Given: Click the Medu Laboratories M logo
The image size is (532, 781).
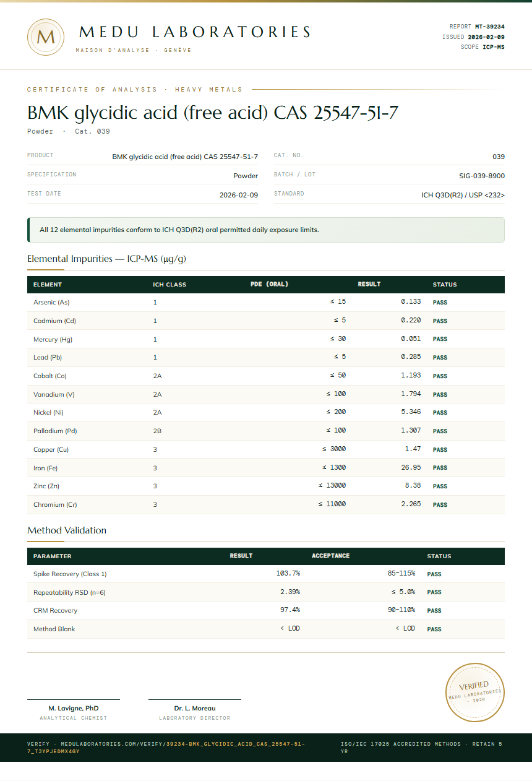Looking at the screenshot, I should click(x=46, y=37).
